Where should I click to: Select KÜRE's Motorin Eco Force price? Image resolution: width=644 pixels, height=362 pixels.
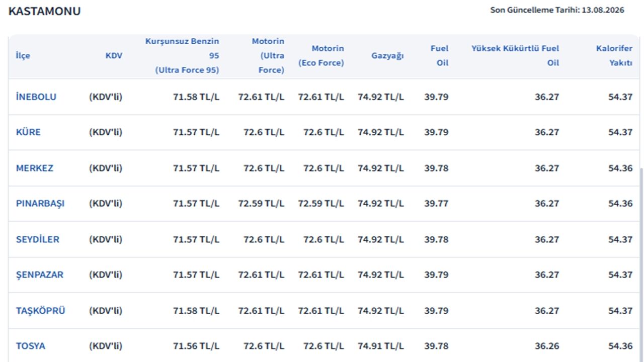[x=324, y=132]
